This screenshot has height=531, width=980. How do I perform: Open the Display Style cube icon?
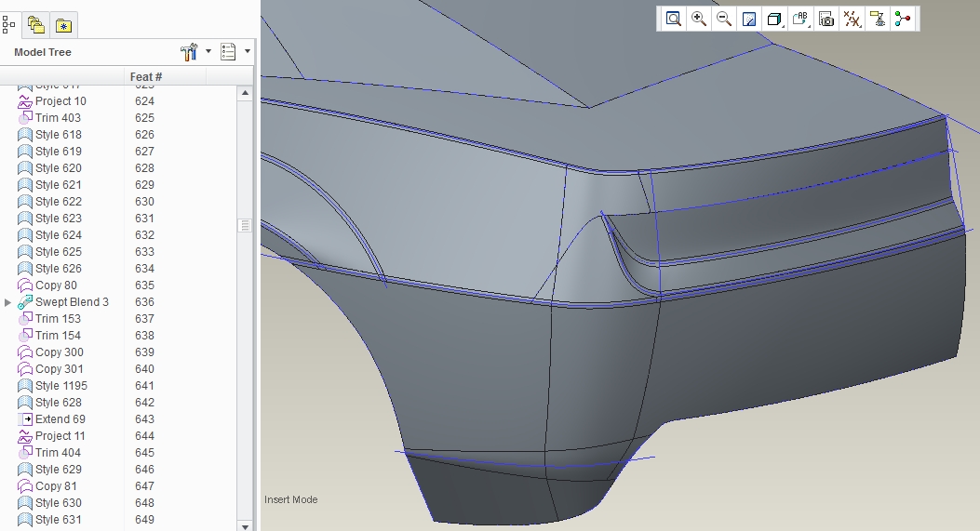click(x=774, y=19)
